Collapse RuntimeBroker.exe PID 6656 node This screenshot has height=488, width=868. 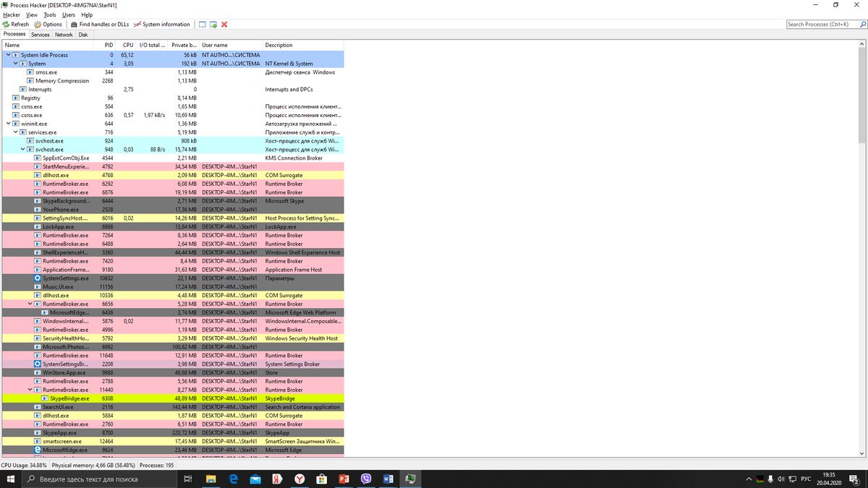pyautogui.click(x=30, y=304)
